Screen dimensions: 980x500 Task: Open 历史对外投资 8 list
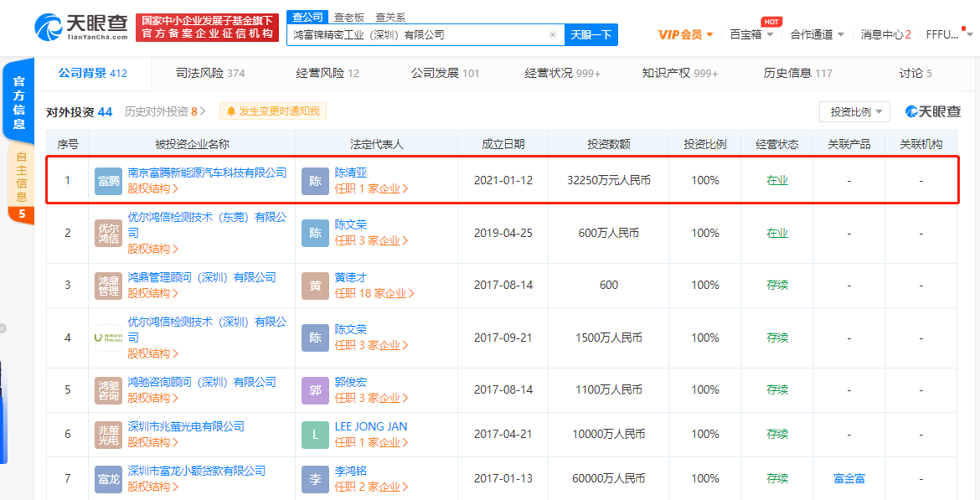[165, 111]
